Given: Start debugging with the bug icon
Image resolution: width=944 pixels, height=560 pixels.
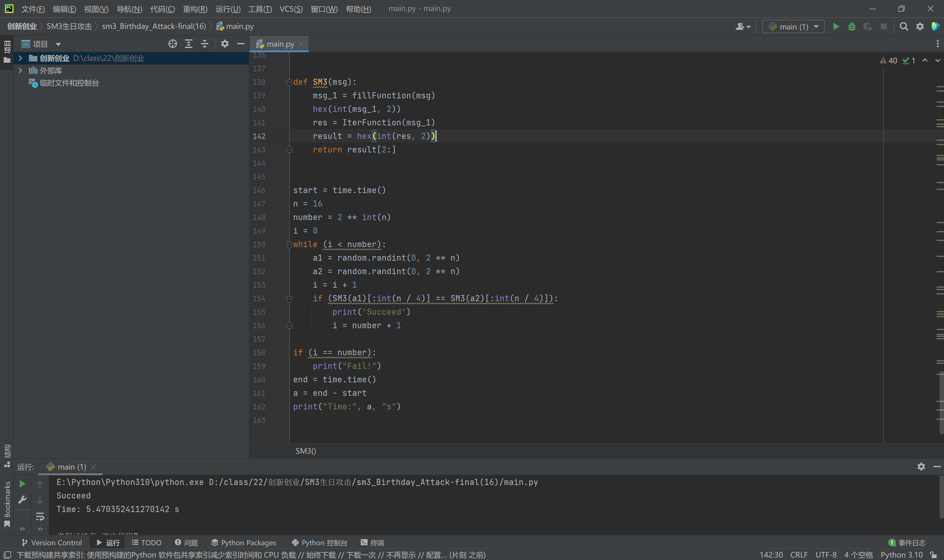Looking at the screenshot, I should 852,26.
